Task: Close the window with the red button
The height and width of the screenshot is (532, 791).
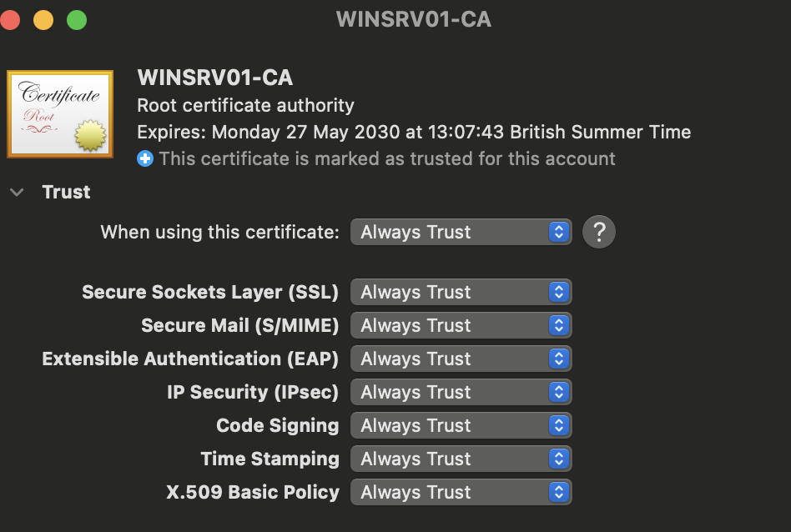Action: 9,20
